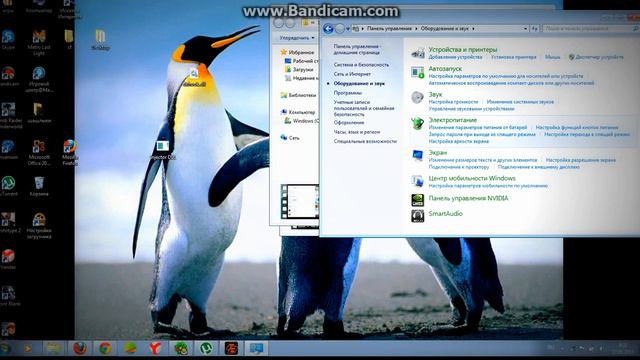The height and width of the screenshot is (360, 640).
Task: Open Yandex browser from the taskbar
Action: coord(155,348)
